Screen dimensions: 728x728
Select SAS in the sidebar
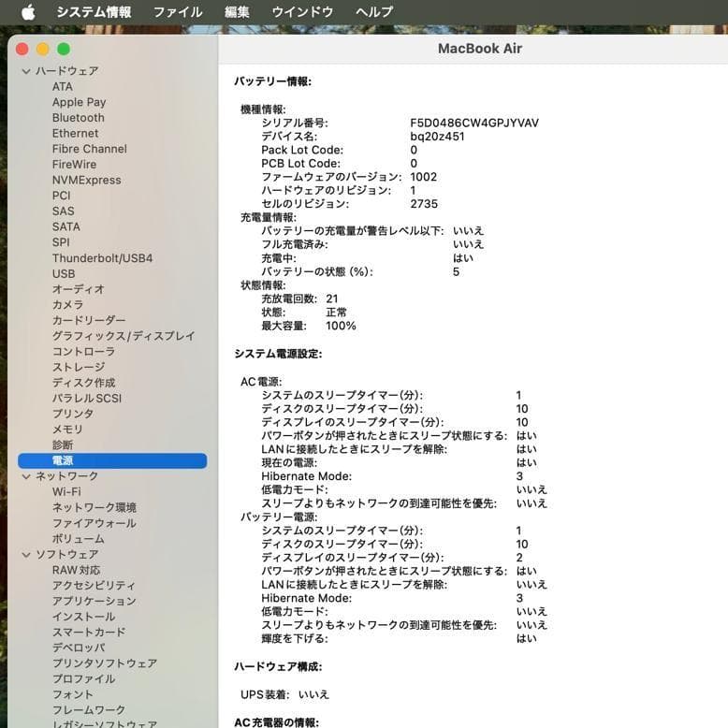click(x=63, y=211)
